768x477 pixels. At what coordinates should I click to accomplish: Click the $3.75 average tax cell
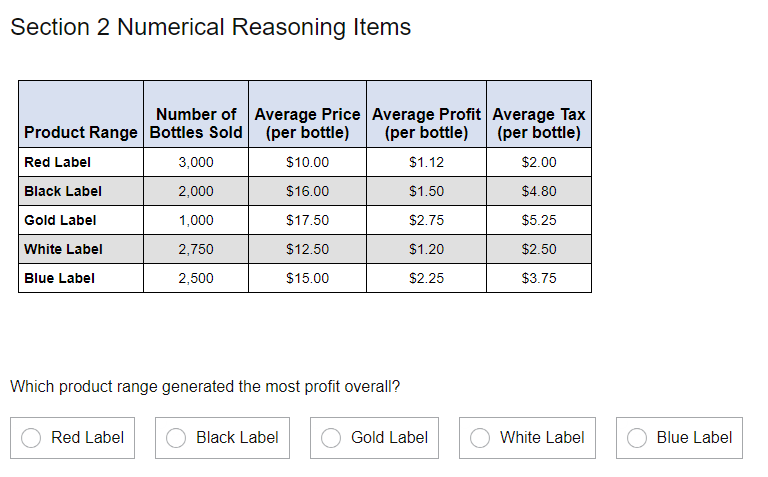539,278
